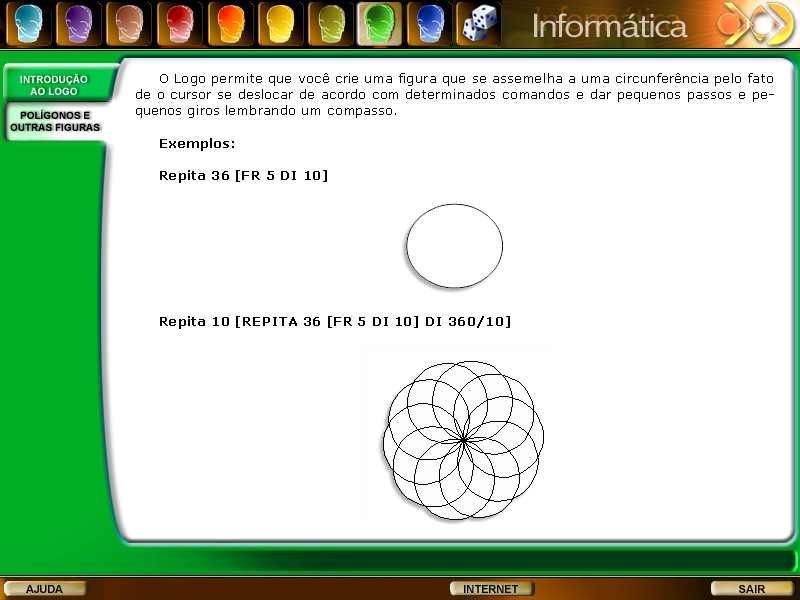Open the dice icon
The width and height of the screenshot is (800, 600).
[x=479, y=23]
